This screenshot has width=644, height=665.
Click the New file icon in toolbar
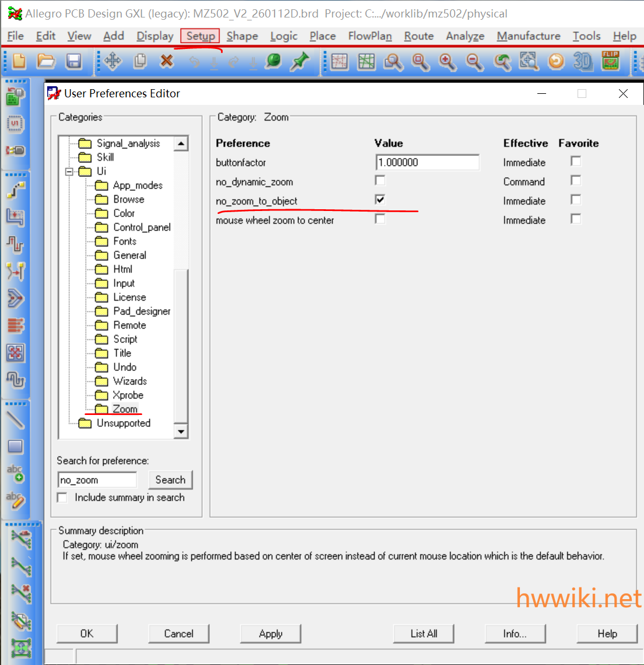click(19, 61)
